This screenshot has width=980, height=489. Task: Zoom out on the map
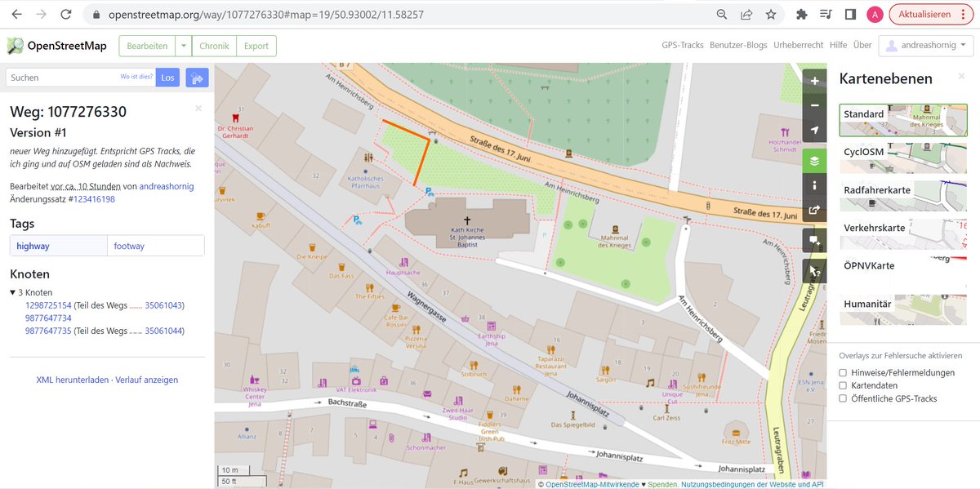tap(813, 104)
